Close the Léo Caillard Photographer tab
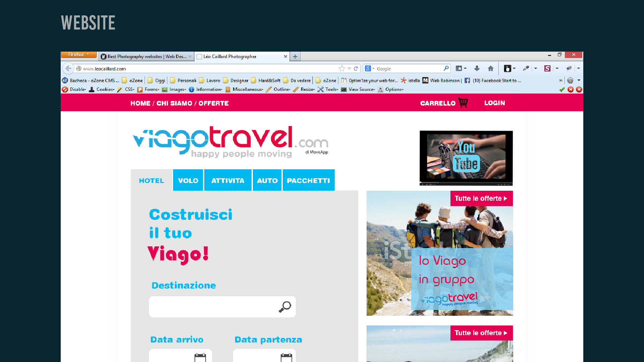Image resolution: width=644 pixels, height=362 pixels. coord(285,57)
